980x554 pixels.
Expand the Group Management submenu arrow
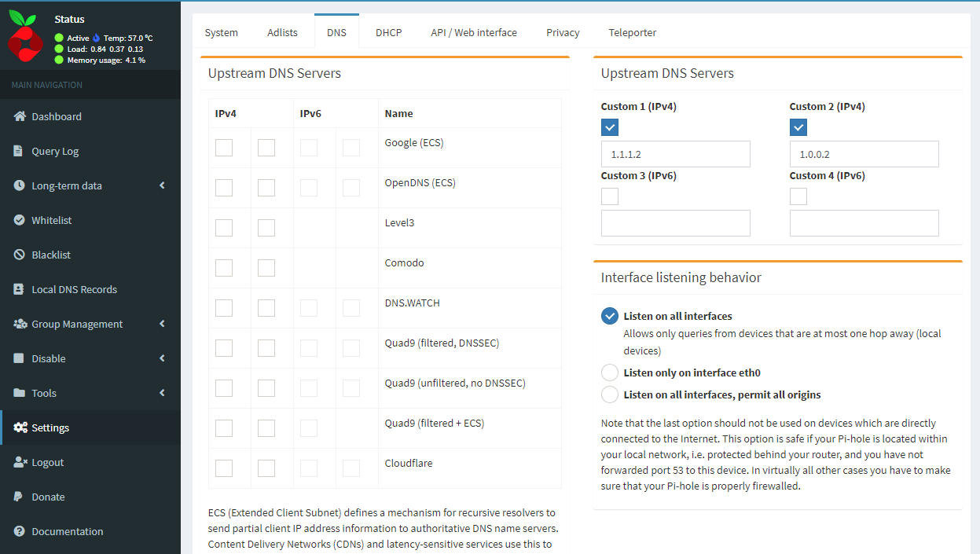[162, 324]
